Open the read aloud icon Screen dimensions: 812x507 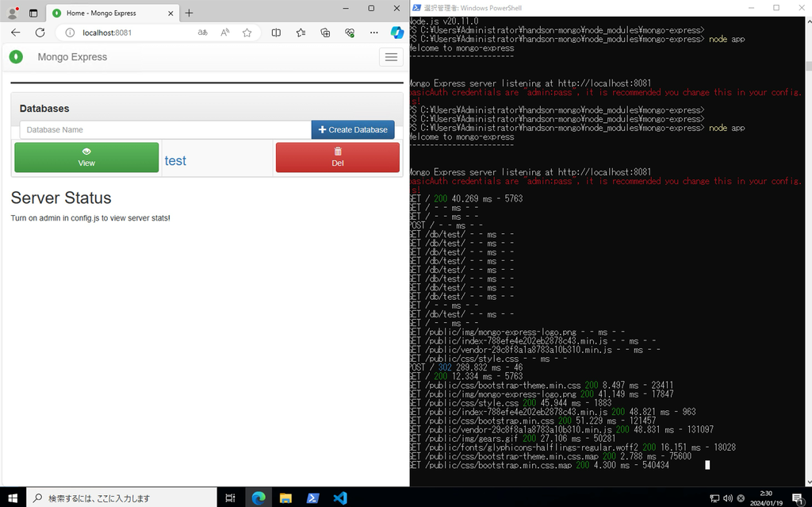click(x=224, y=33)
